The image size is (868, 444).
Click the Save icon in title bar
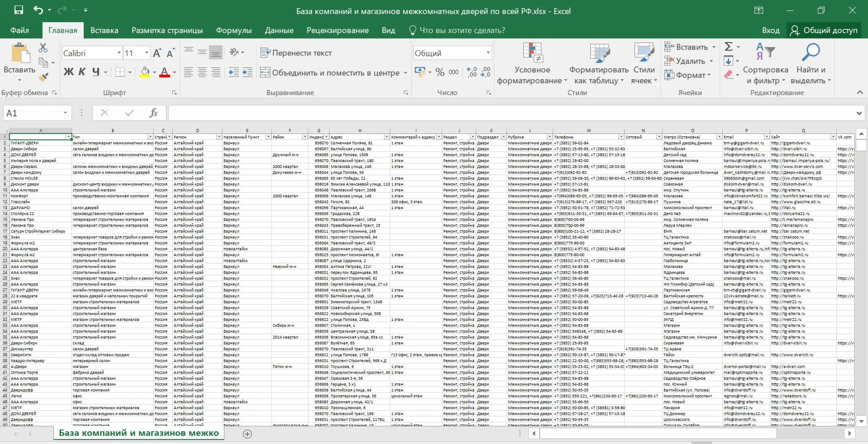pyautogui.click(x=19, y=10)
